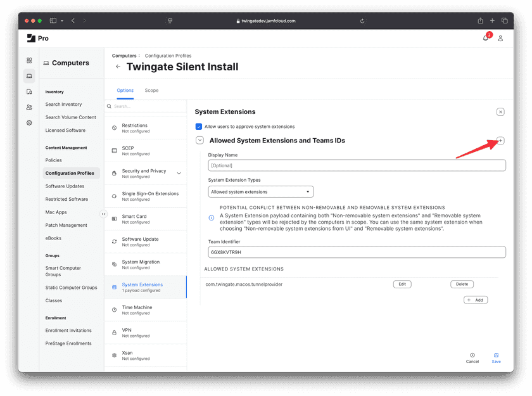Open the System Extension Types dropdown
This screenshot has height=396, width=532.
click(x=261, y=191)
